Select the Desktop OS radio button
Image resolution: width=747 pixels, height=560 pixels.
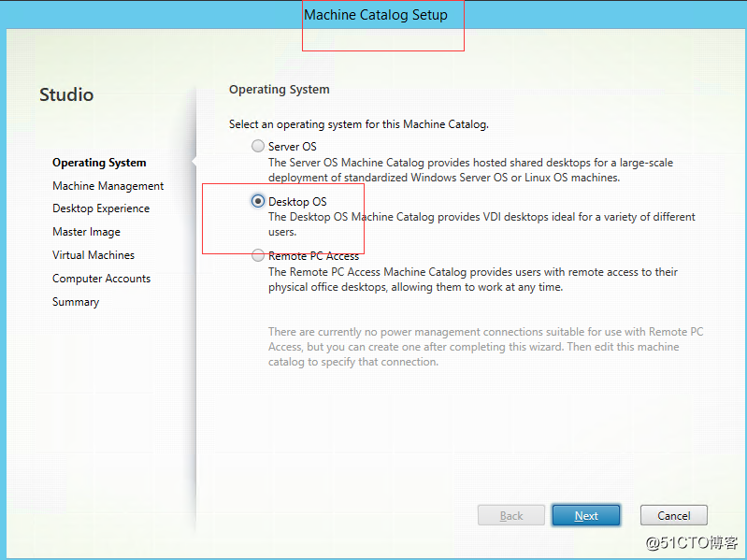click(x=258, y=201)
